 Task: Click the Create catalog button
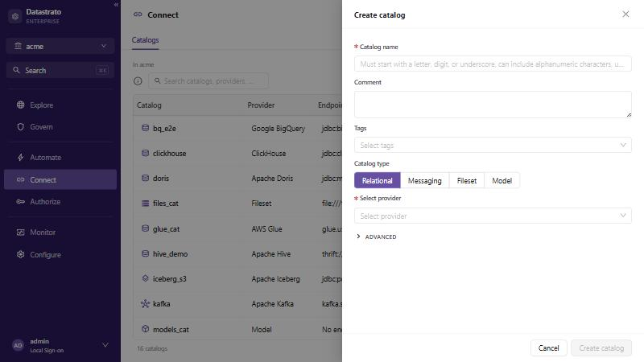coord(601,348)
